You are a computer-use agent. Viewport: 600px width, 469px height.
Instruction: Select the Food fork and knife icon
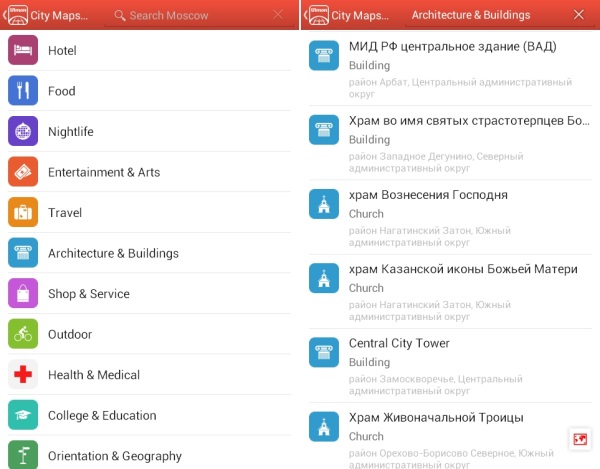(x=23, y=91)
